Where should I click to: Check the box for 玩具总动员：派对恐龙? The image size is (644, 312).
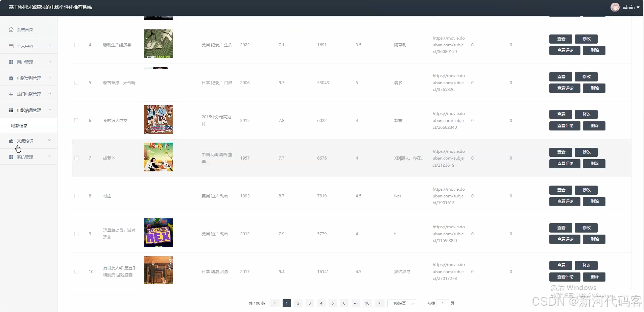[x=76, y=234]
